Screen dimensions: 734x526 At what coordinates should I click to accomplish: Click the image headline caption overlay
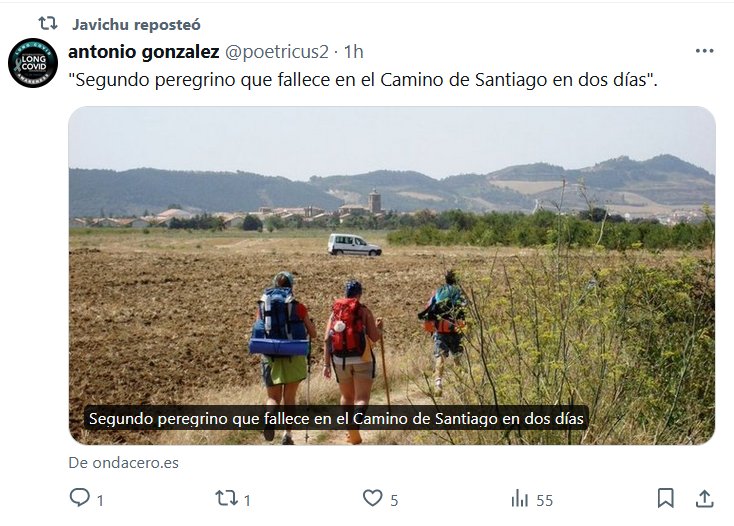pyautogui.click(x=336, y=418)
